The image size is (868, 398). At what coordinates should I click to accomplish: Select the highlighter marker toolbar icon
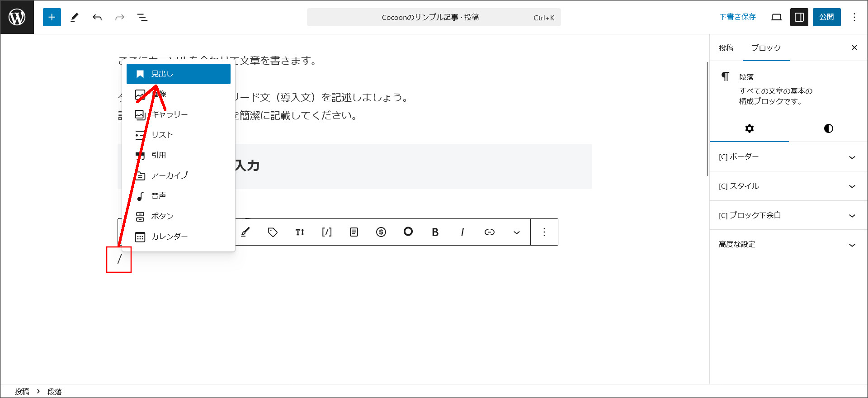245,232
